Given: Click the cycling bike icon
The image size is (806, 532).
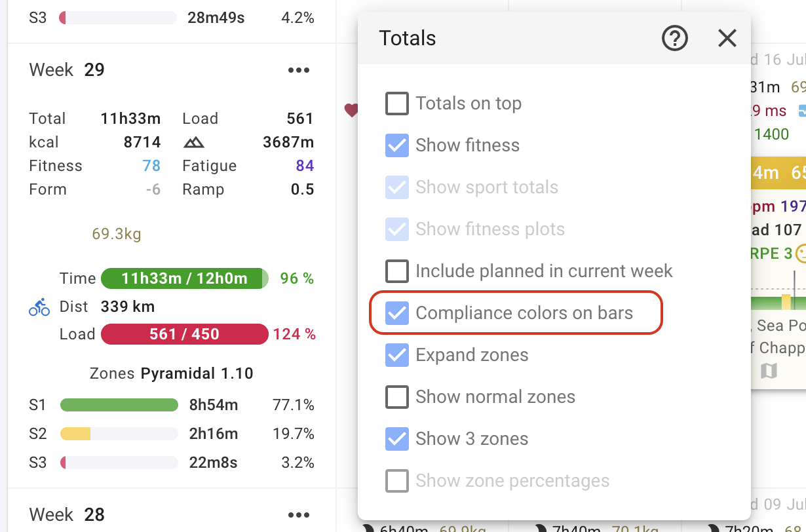Looking at the screenshot, I should (39, 307).
